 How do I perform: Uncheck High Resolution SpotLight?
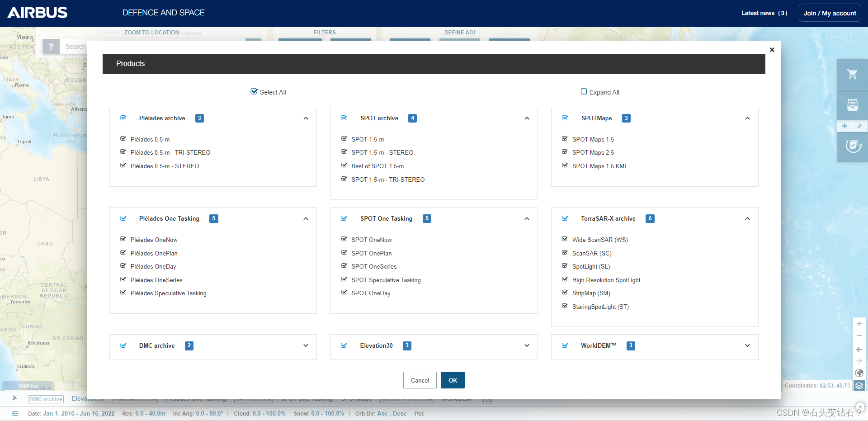click(x=565, y=279)
